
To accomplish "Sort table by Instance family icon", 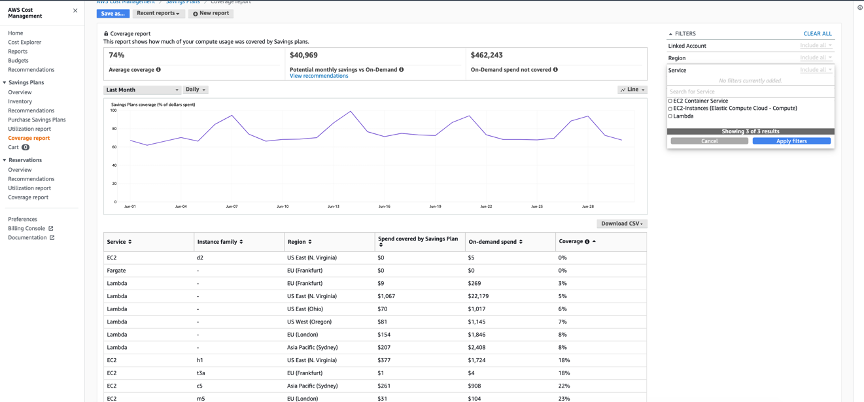I will (x=242, y=243).
